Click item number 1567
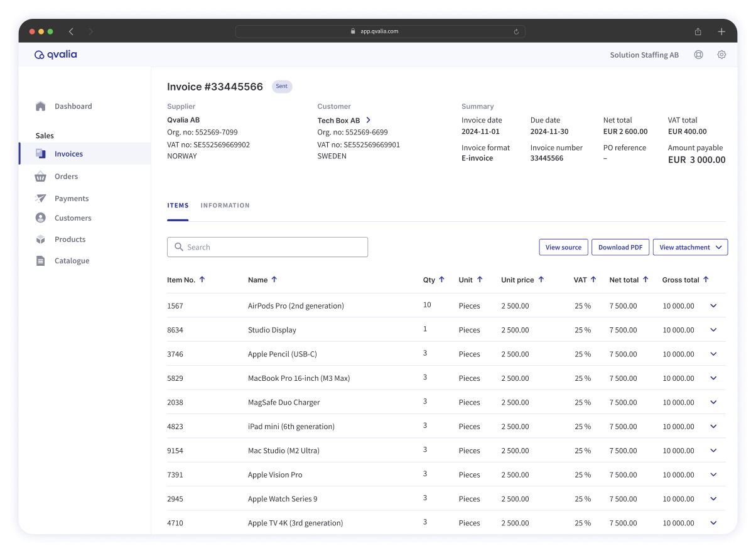This screenshot has width=756, height=553. click(x=175, y=306)
